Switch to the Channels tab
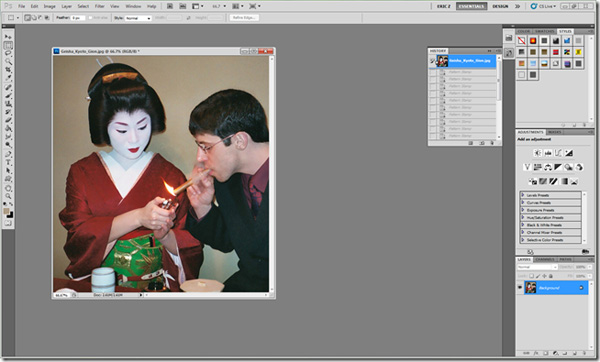 545,259
